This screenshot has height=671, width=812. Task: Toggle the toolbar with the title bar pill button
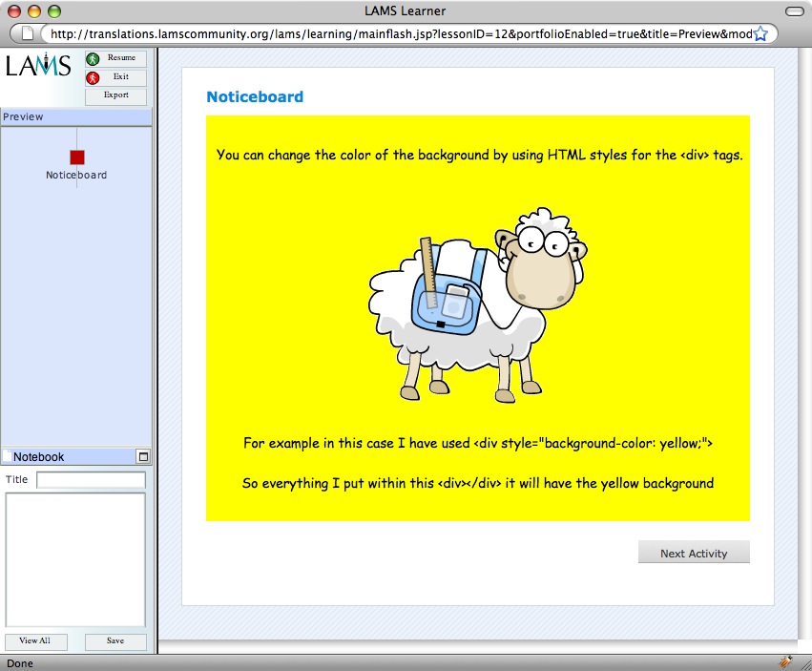[793, 11]
